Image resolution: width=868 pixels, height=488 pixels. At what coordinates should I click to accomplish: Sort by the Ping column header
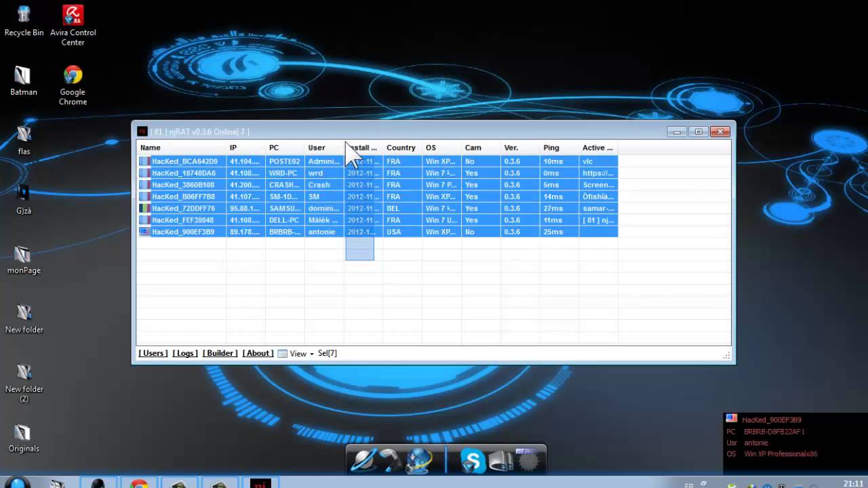(559, 148)
